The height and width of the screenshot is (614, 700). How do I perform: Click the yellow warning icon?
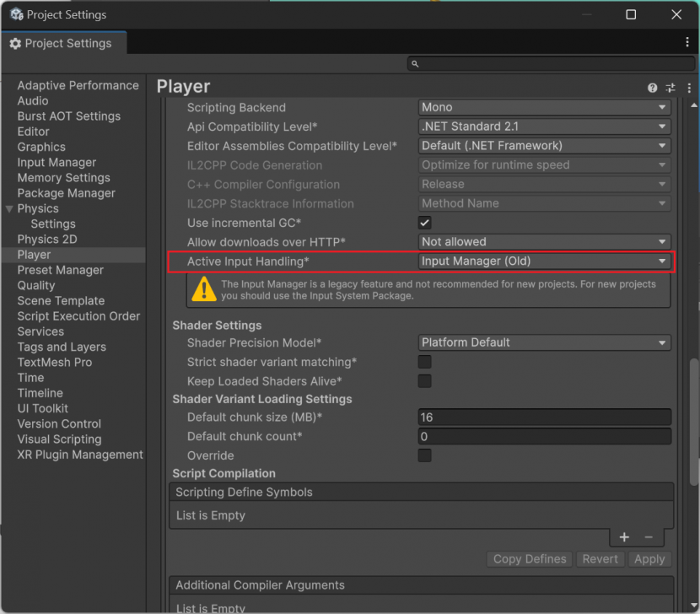(204, 289)
